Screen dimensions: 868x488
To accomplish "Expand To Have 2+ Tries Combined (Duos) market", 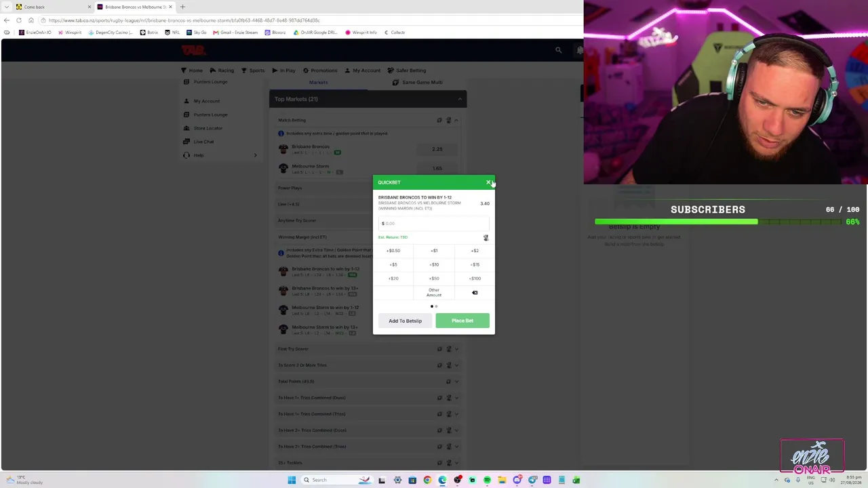I will pos(456,430).
